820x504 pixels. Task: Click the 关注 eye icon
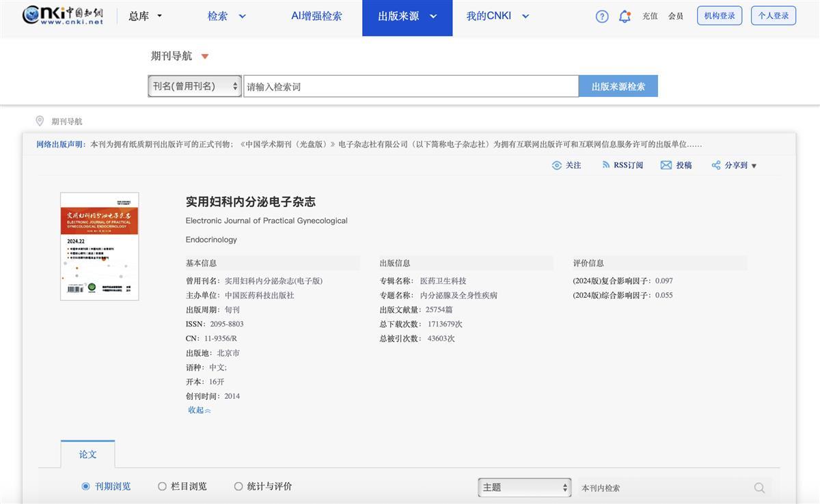(x=557, y=165)
